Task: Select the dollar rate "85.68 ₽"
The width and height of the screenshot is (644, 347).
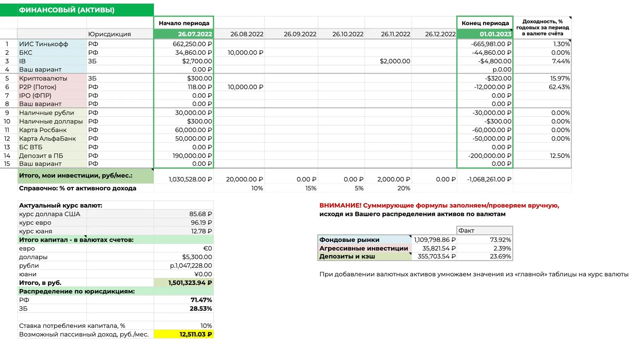Action: click(x=184, y=214)
